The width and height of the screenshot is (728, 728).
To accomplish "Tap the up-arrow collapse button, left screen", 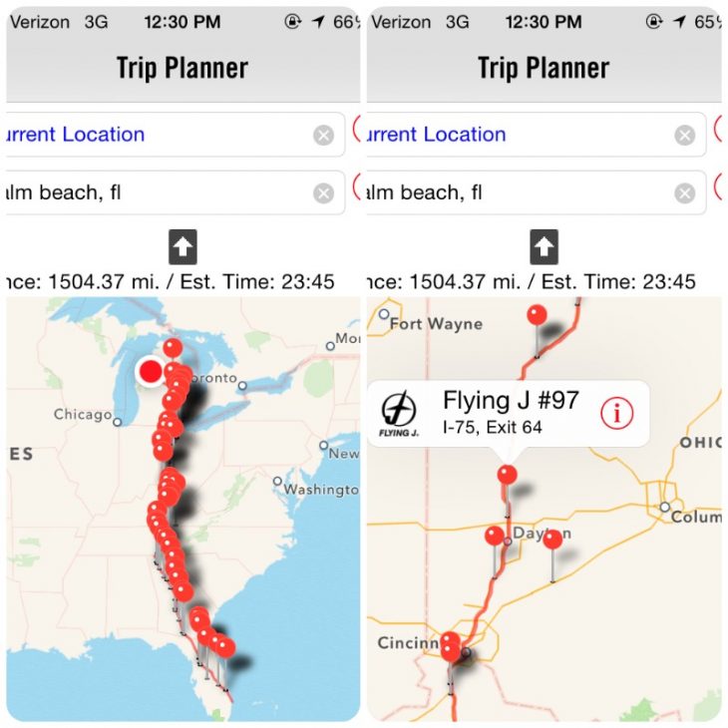I will [182, 246].
